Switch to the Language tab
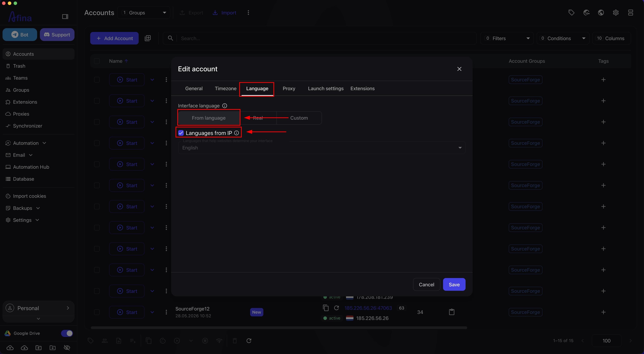Screen dimensions: 644x354 tap(257, 89)
